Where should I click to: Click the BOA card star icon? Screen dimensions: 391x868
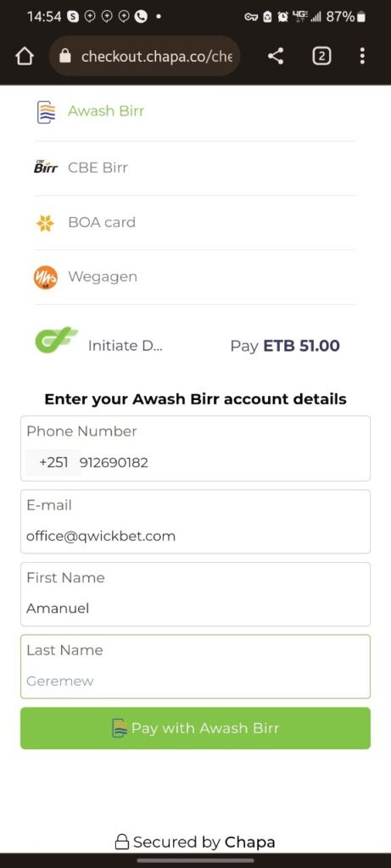pos(45,223)
